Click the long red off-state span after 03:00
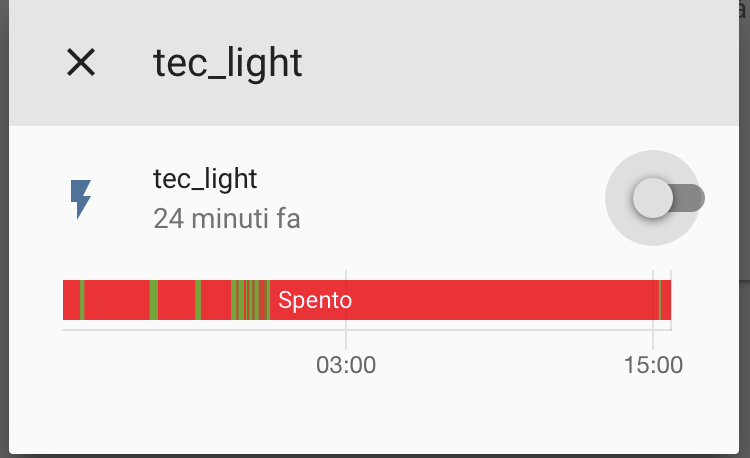This screenshot has height=458, width=750. point(502,300)
